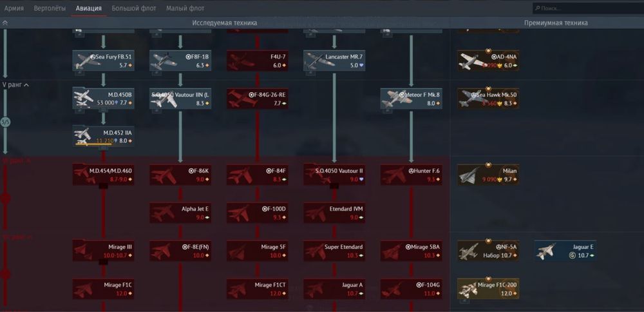The width and height of the screenshot is (644, 312).
Task: Select the Jaguar E squadron aircraft
Action: [x=565, y=250]
